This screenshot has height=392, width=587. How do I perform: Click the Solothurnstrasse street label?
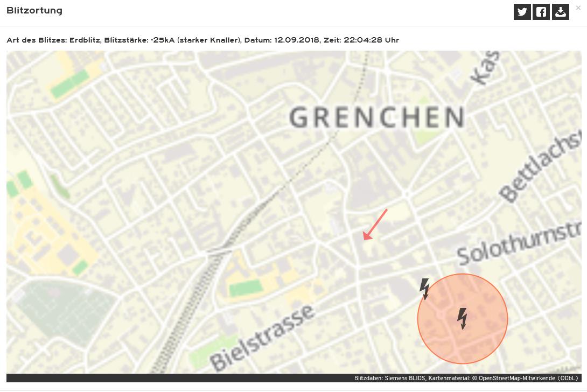pos(519,243)
